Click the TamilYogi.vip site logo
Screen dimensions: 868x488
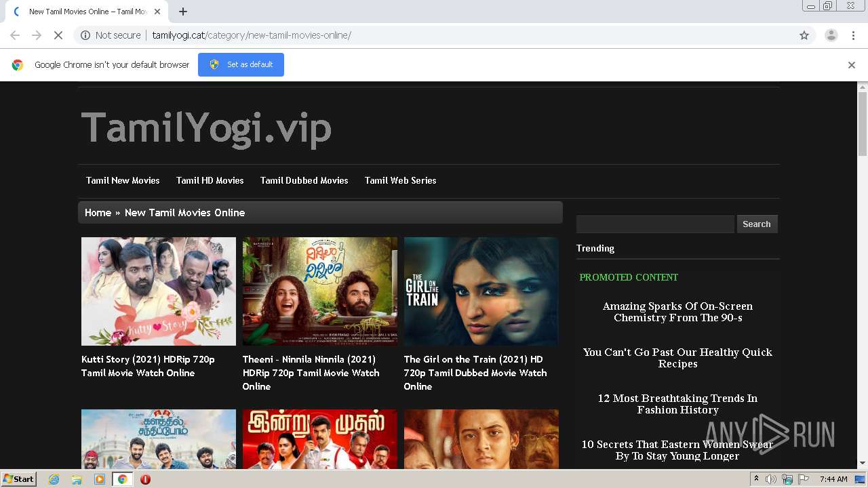tap(206, 128)
